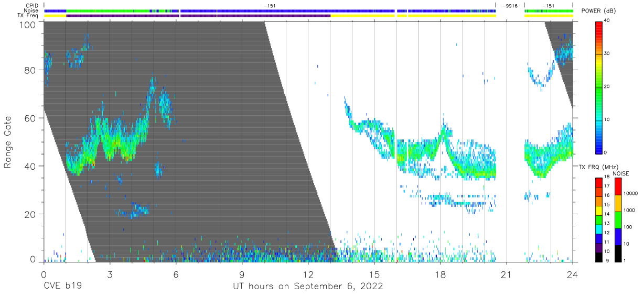Click the CPID row label
This screenshot has width=644, height=297.
[32, 6]
